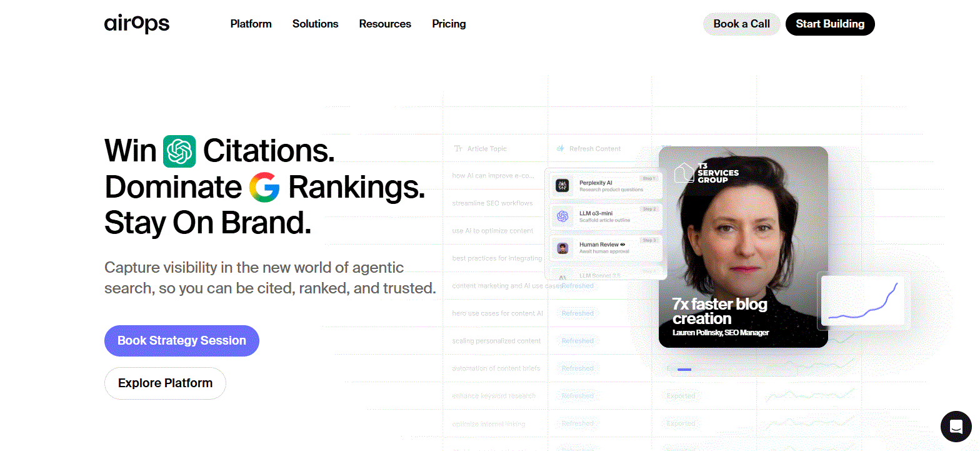980x451 pixels.
Task: Click sparkline in enhance keyword research row
Action: click(810, 395)
